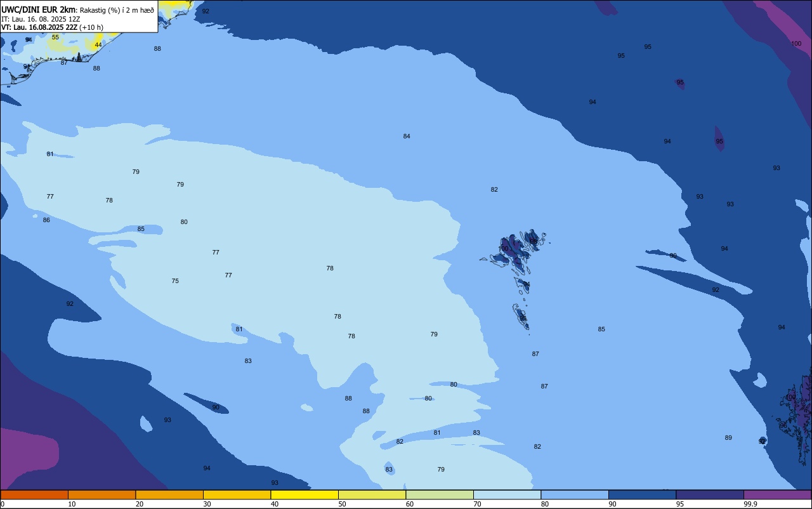Click the 0–10 dark orange legend segment
The image size is (812, 509).
pyautogui.click(x=34, y=494)
